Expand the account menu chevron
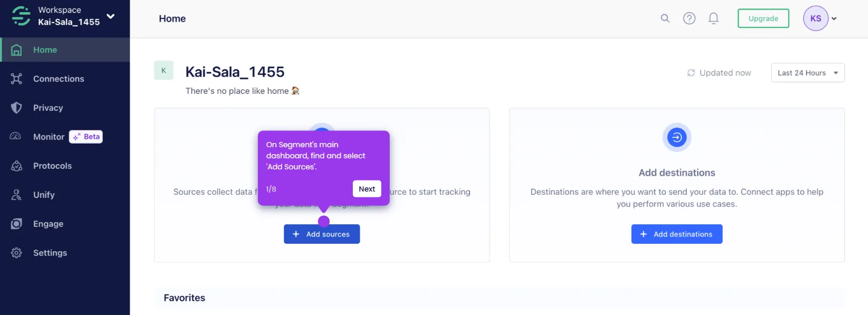This screenshot has height=315, width=868. point(834,18)
